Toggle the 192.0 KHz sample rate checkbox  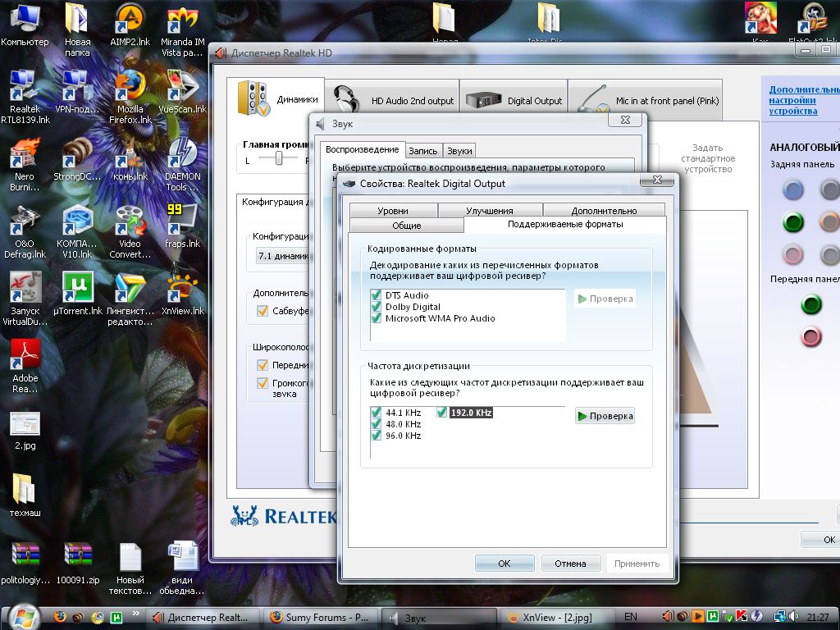tap(442, 413)
